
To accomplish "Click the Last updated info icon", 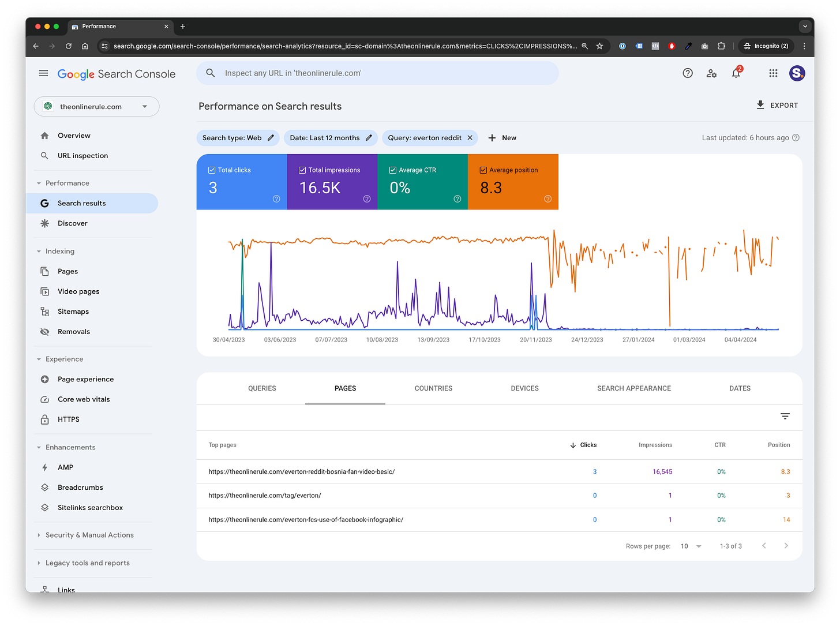I will point(796,138).
